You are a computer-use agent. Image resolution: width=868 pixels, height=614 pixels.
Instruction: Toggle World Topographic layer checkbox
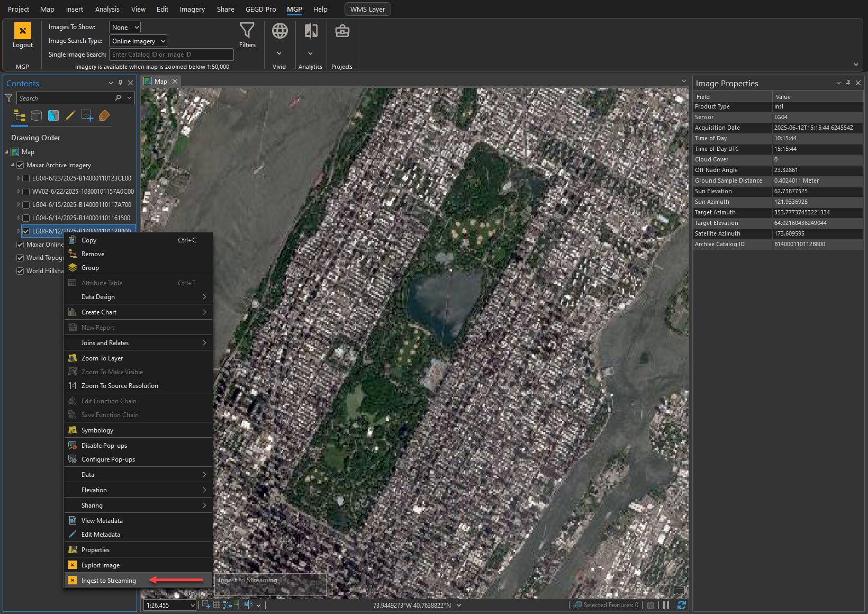20,258
